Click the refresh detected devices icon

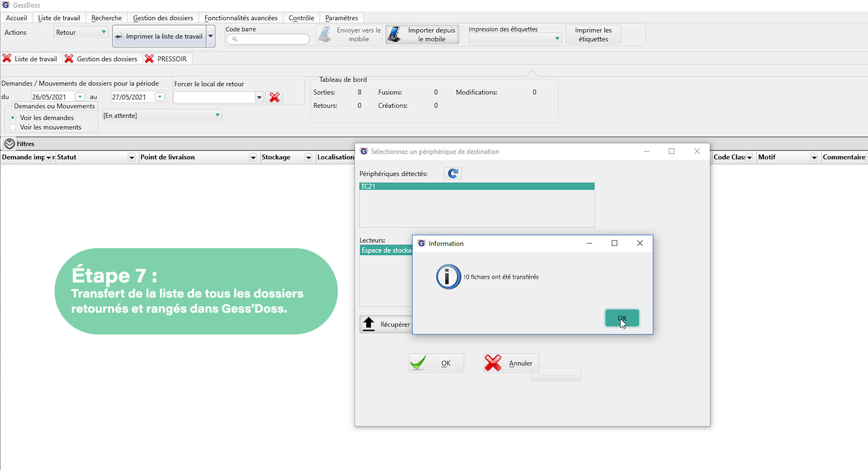tap(453, 173)
